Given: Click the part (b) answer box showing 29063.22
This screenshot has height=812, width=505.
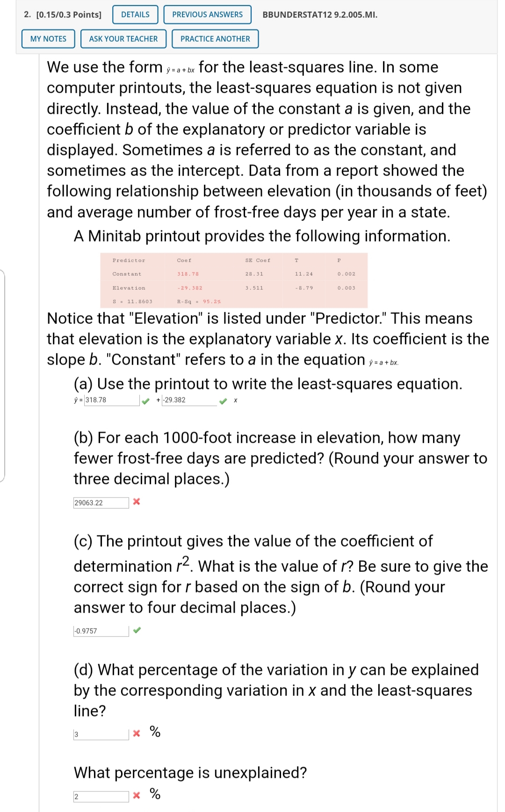Looking at the screenshot, I should (x=101, y=502).
